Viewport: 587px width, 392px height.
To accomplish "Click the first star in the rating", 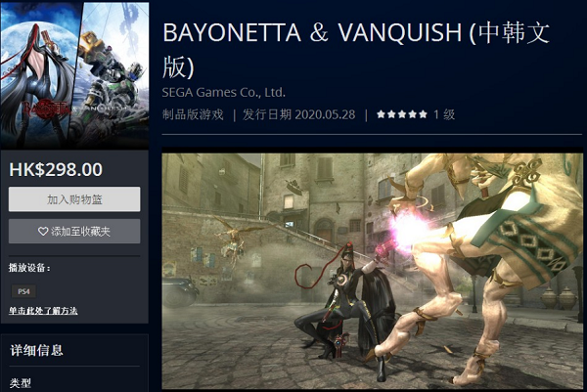I will (x=382, y=114).
